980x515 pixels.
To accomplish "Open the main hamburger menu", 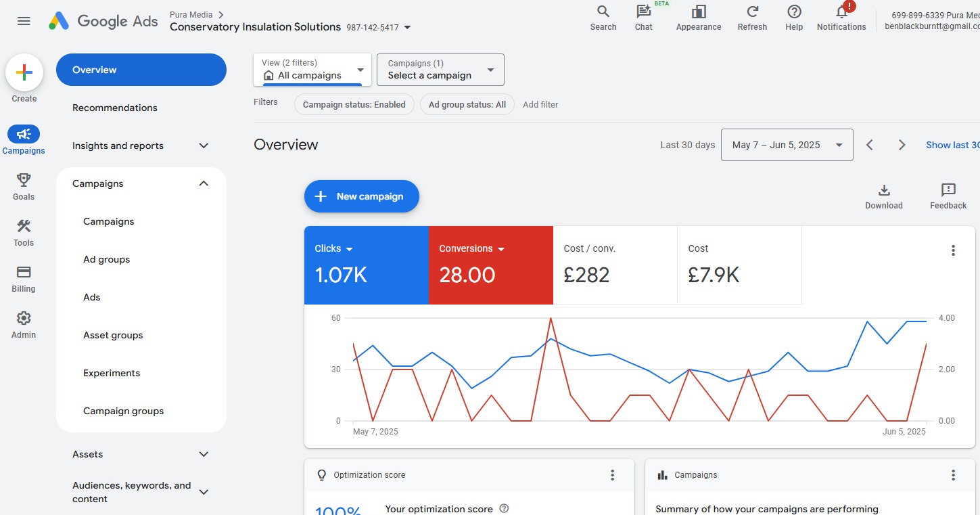I will click(24, 21).
